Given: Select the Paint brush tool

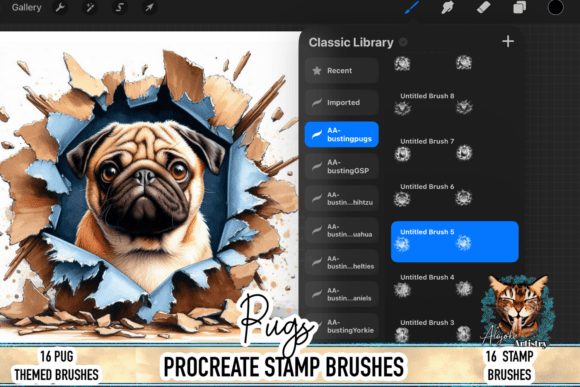Looking at the screenshot, I should click(412, 7).
